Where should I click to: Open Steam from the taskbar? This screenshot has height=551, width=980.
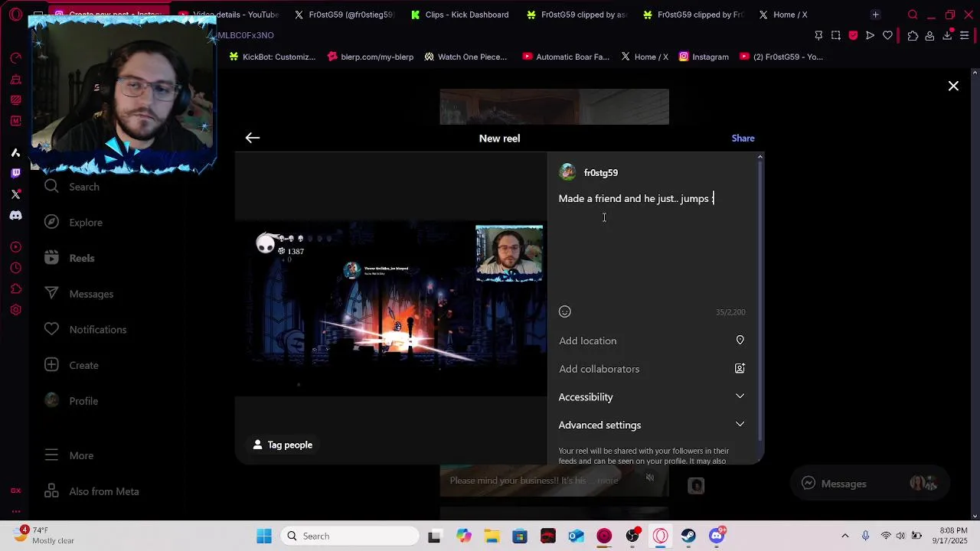(x=688, y=536)
